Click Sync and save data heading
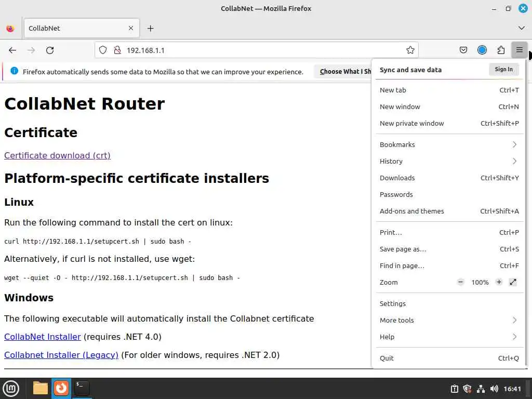 coord(410,70)
